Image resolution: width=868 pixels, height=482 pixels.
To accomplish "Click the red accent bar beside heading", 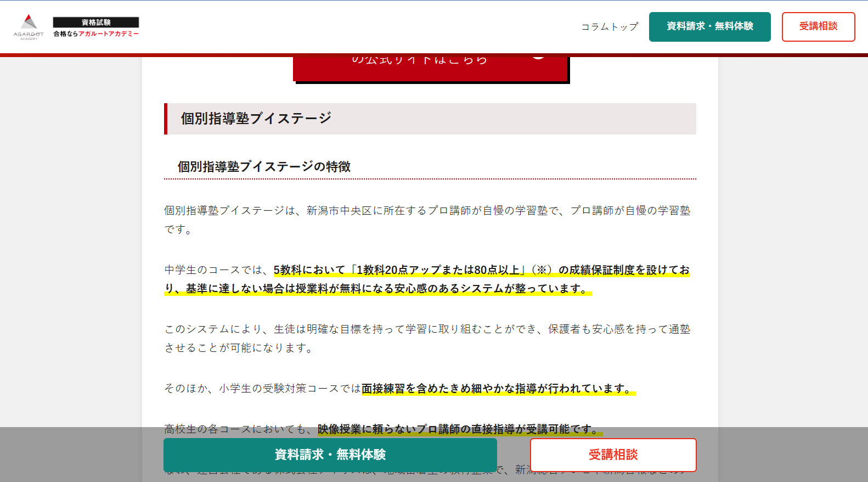I will tap(166, 119).
